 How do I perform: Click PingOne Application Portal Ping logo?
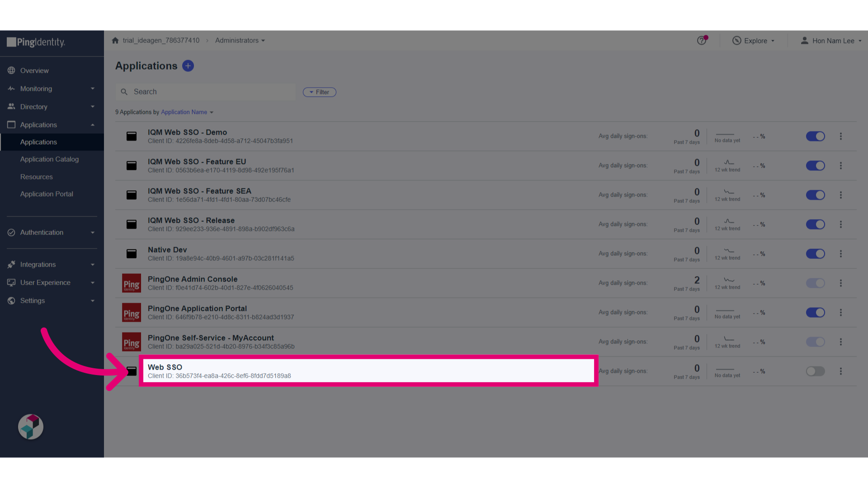point(132,313)
